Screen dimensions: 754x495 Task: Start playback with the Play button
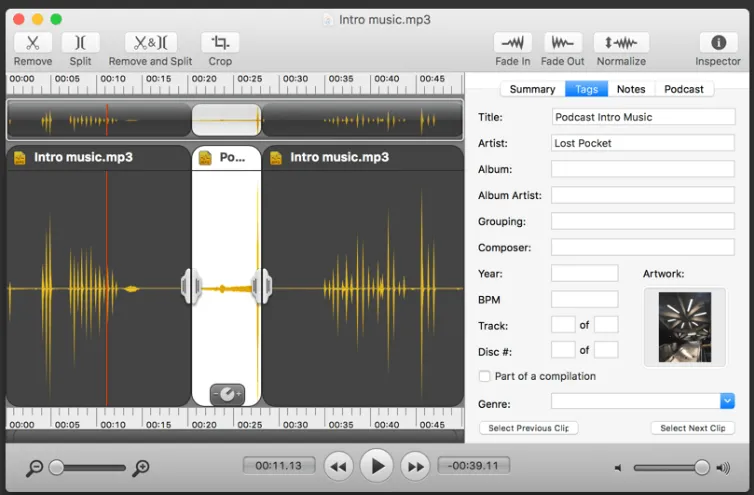coord(377,466)
